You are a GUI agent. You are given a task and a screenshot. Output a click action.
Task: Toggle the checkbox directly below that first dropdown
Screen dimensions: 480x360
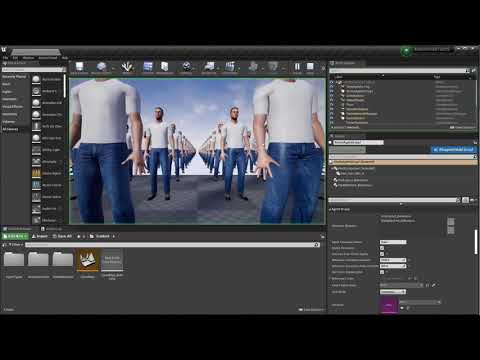(x=382, y=248)
